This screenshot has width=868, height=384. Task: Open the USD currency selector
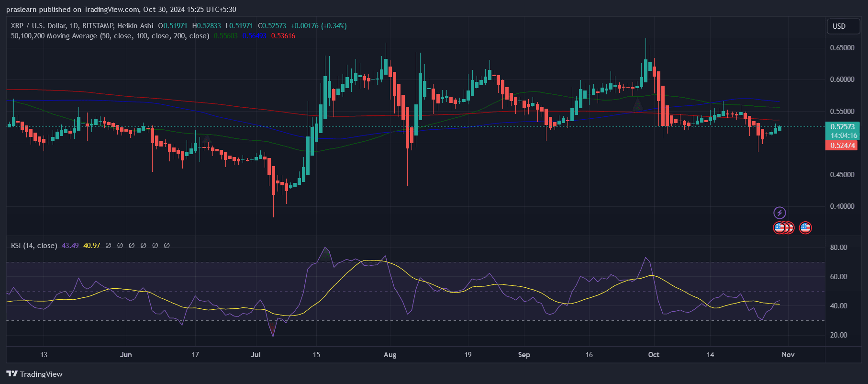pos(844,26)
